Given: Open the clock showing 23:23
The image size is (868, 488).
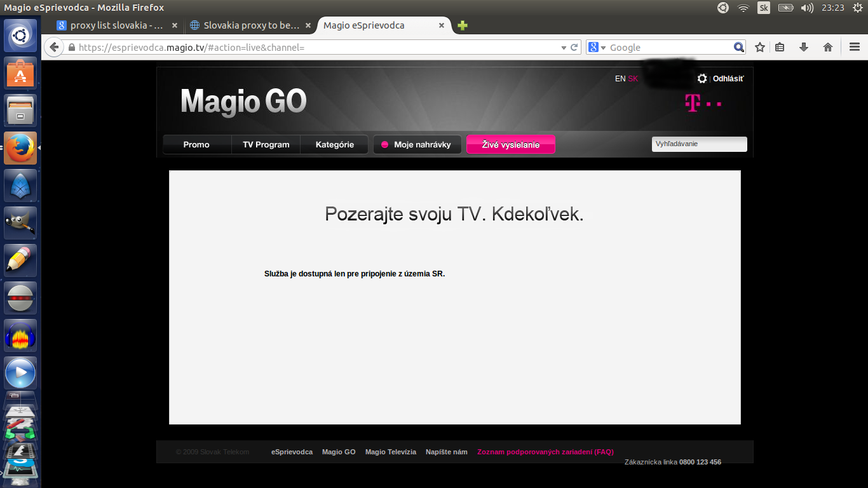Looking at the screenshot, I should [x=833, y=8].
